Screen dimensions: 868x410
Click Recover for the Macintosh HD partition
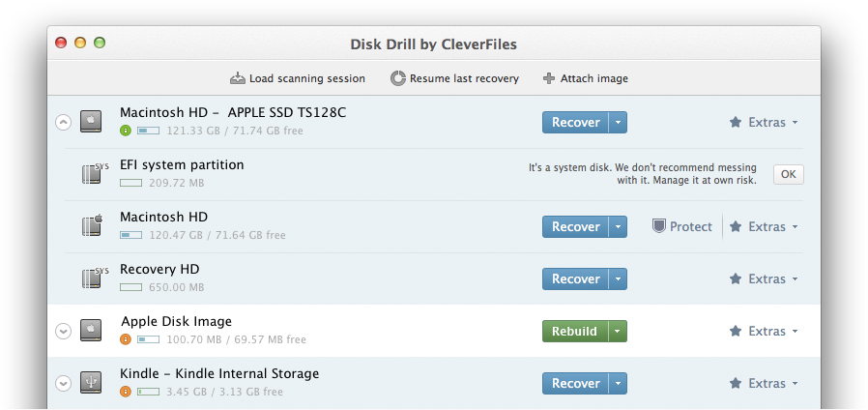point(576,226)
